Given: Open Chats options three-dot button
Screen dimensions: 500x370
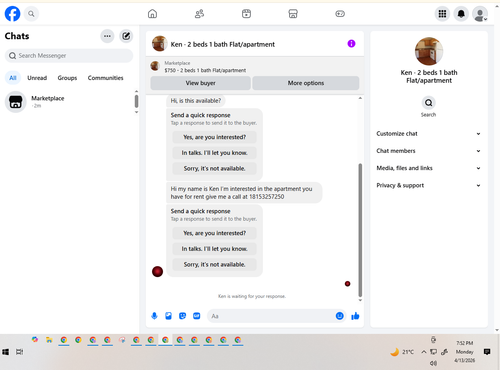Looking at the screenshot, I should coord(107,36).
